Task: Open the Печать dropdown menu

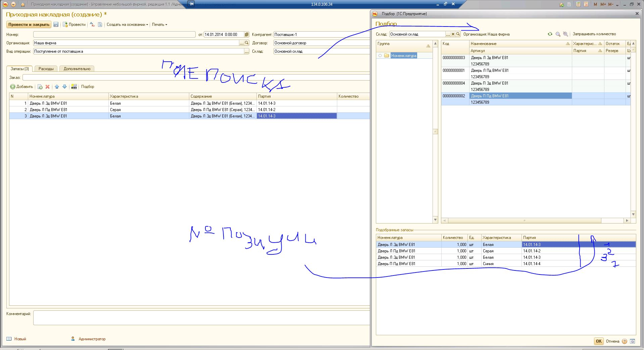Action: coord(159,24)
